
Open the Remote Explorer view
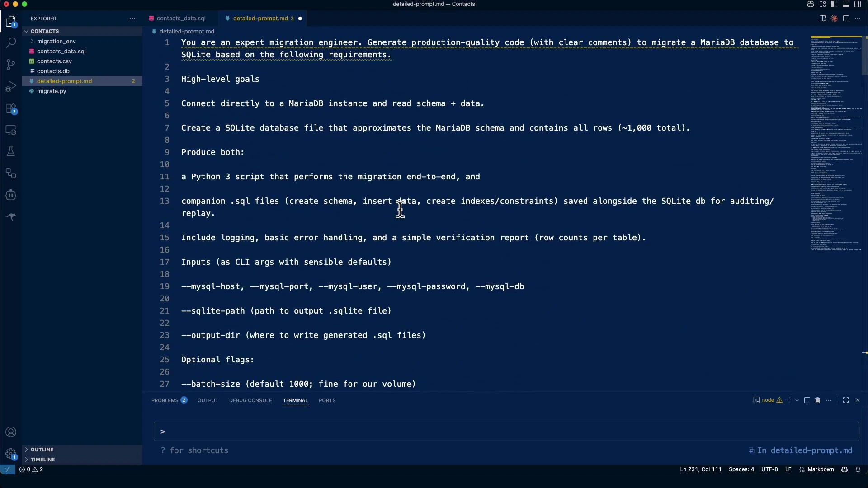(11, 130)
